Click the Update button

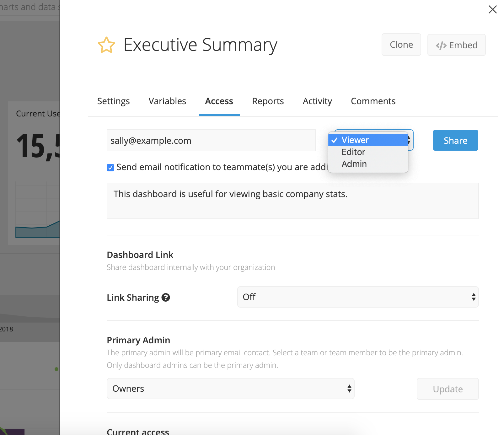click(448, 389)
